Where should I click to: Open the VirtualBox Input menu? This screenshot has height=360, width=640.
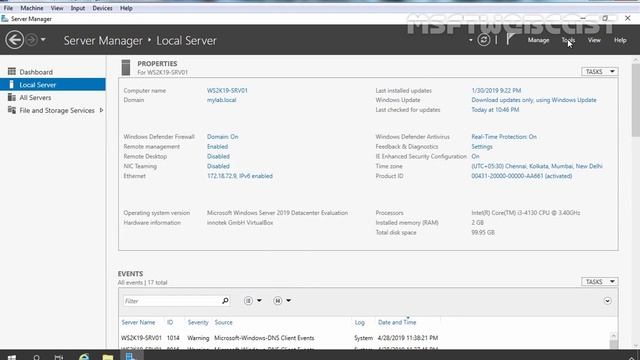(x=78, y=8)
